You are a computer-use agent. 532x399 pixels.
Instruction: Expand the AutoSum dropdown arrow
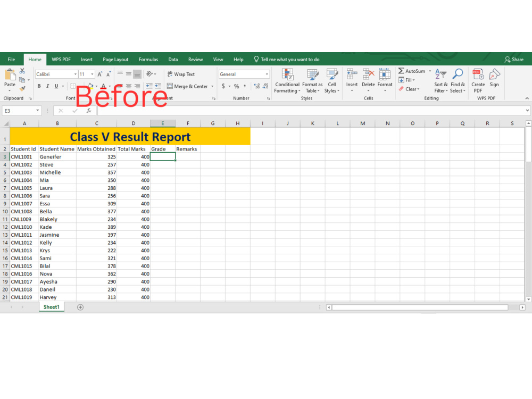click(x=430, y=71)
